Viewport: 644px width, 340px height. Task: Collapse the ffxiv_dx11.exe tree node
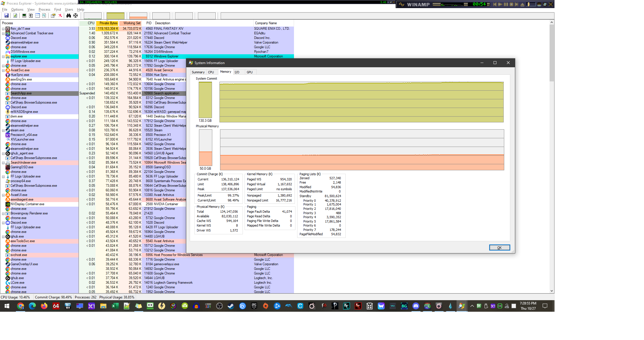[3, 29]
